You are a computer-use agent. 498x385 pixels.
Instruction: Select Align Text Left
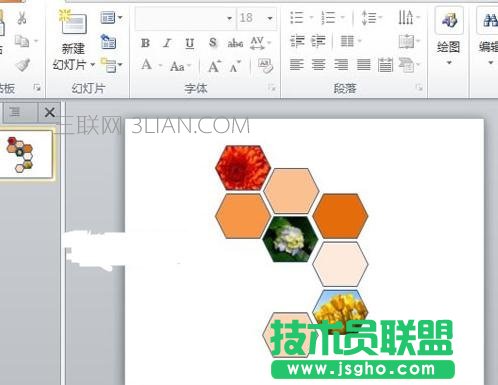297,65
